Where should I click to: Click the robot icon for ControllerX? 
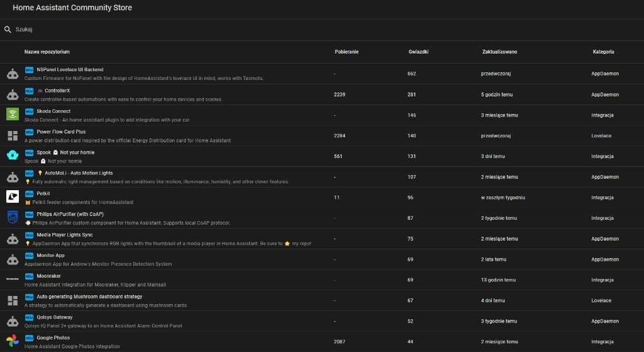point(13,94)
